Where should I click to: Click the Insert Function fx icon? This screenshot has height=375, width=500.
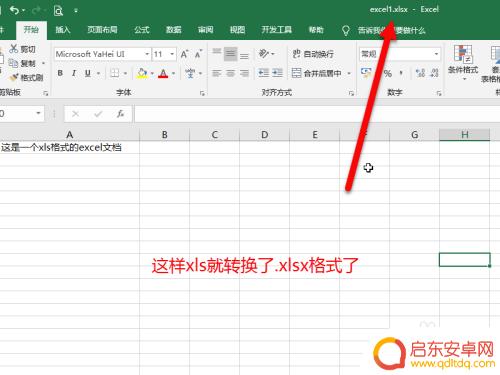pyautogui.click(x=120, y=114)
